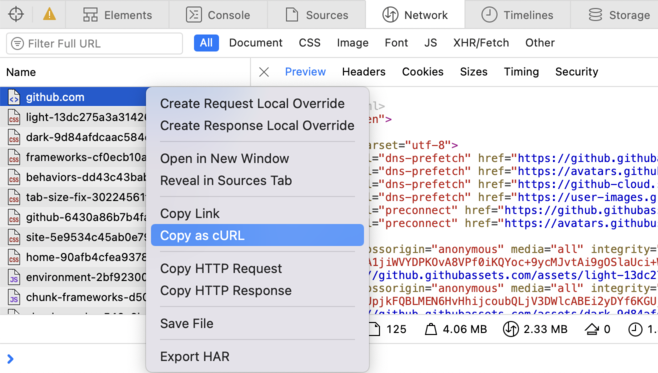Click the filter funnel icon in URL field
The image size is (658, 373).
pyautogui.click(x=17, y=44)
